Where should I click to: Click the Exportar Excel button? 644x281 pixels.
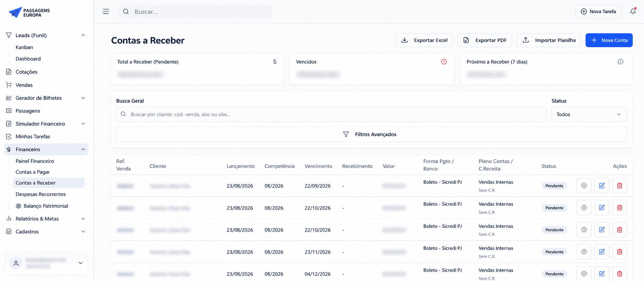click(424, 40)
